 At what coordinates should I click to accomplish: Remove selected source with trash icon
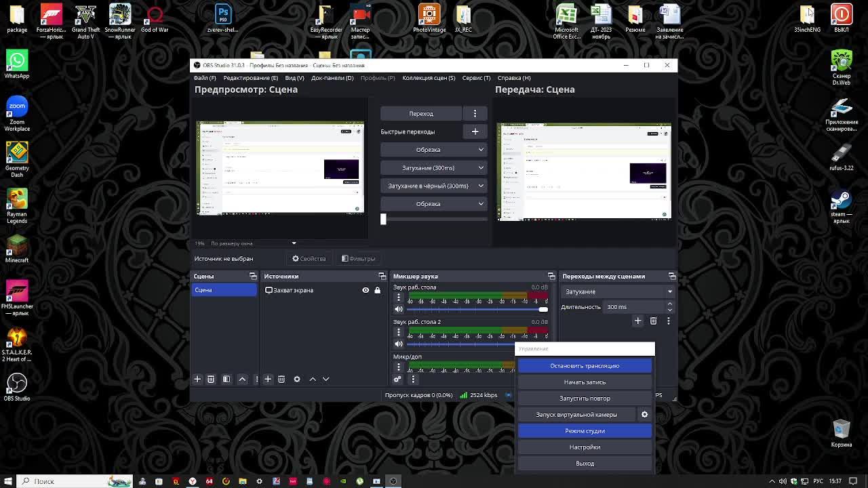281,379
